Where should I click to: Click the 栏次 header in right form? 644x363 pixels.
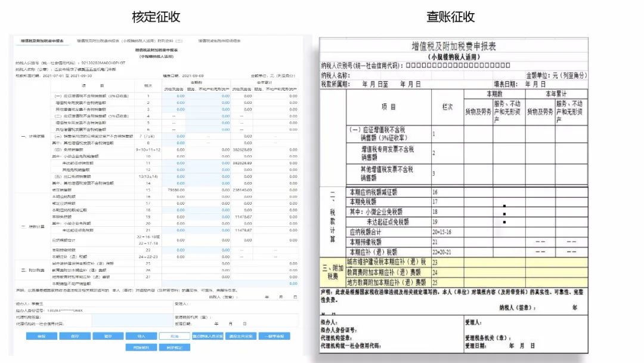click(x=447, y=107)
